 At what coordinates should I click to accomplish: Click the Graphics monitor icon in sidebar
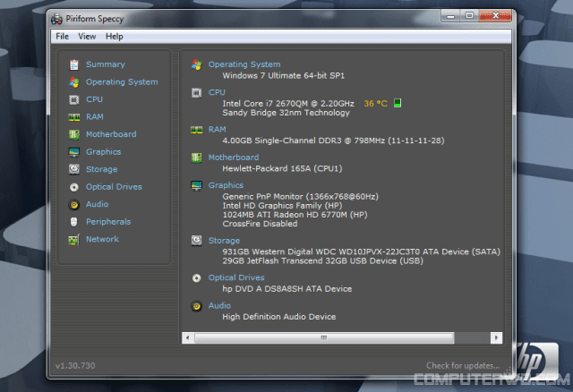pyautogui.click(x=74, y=152)
